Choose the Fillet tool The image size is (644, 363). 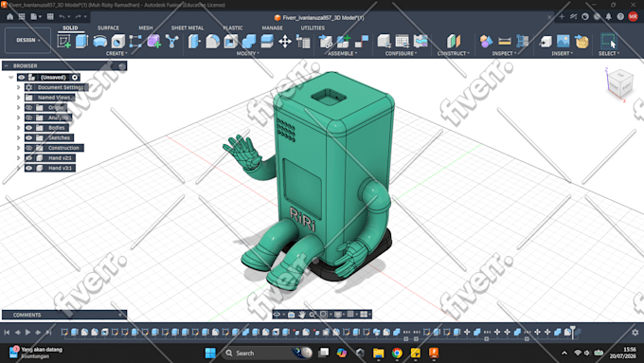pos(212,41)
